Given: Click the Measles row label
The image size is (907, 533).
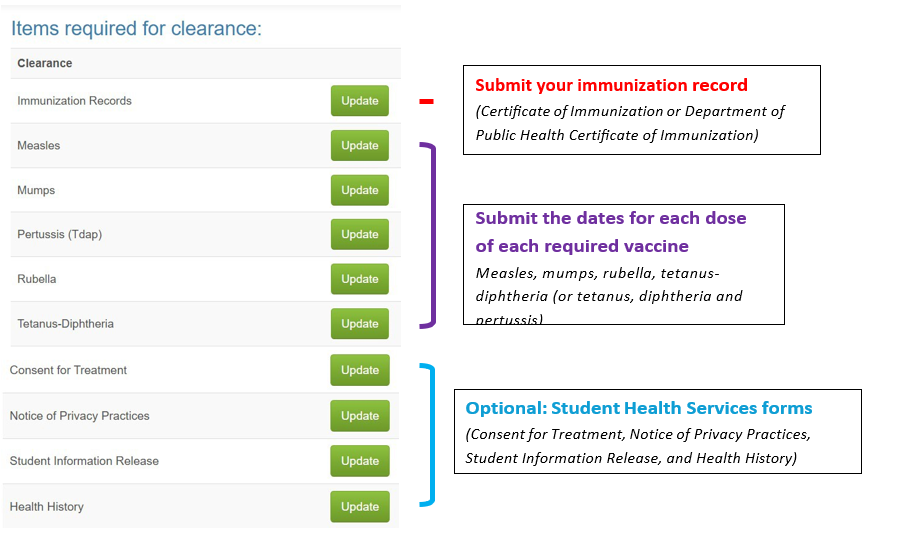Looking at the screenshot, I should [x=39, y=146].
